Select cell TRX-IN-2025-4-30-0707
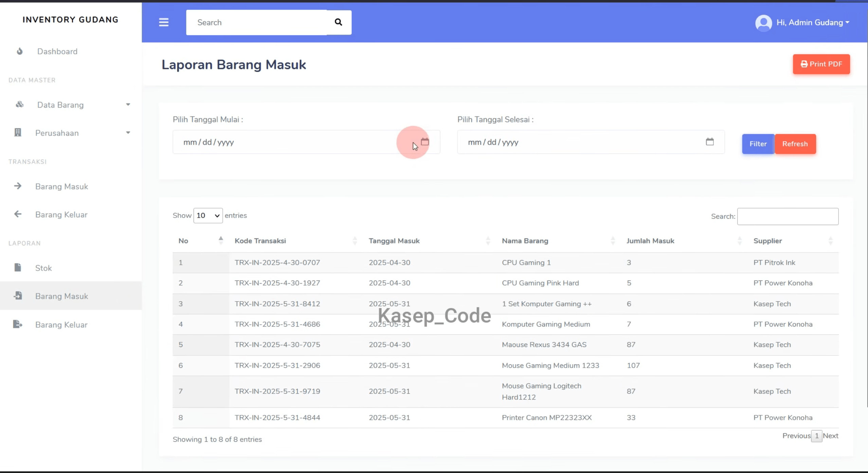Screen dimensions: 868x473 277,262
